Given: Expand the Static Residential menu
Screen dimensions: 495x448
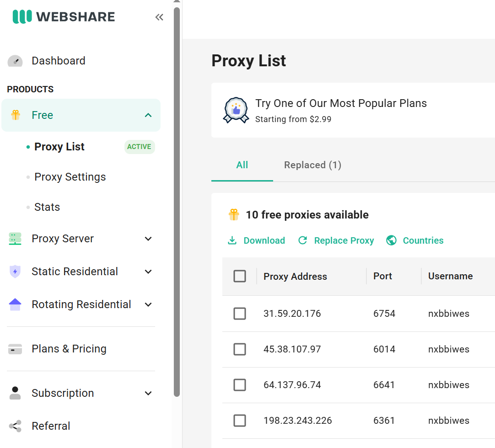Looking at the screenshot, I should point(148,272).
